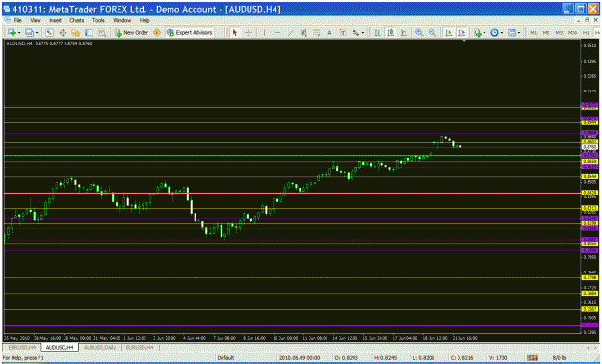
Task: Expand the Profiles dropdown arrow
Action: point(37,33)
